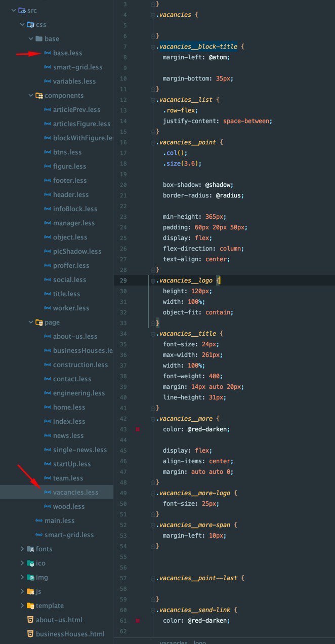
Task: Open header.less file
Action: (x=71, y=194)
